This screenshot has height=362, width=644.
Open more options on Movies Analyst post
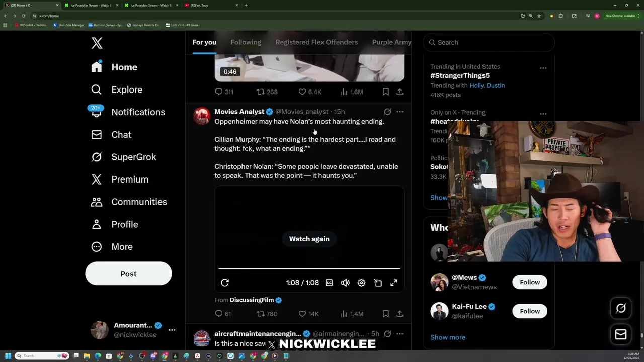pos(399,112)
